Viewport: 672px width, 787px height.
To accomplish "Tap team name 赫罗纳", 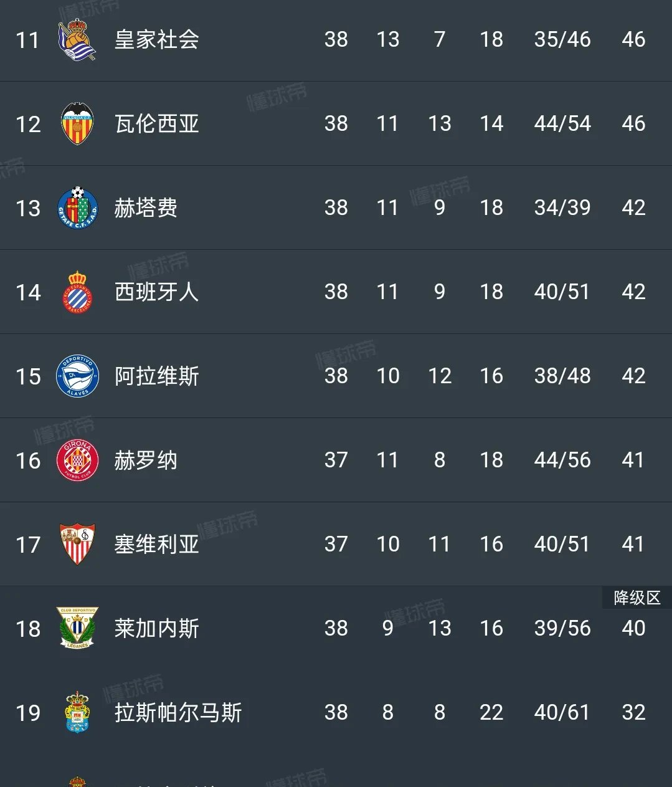I will [x=146, y=460].
